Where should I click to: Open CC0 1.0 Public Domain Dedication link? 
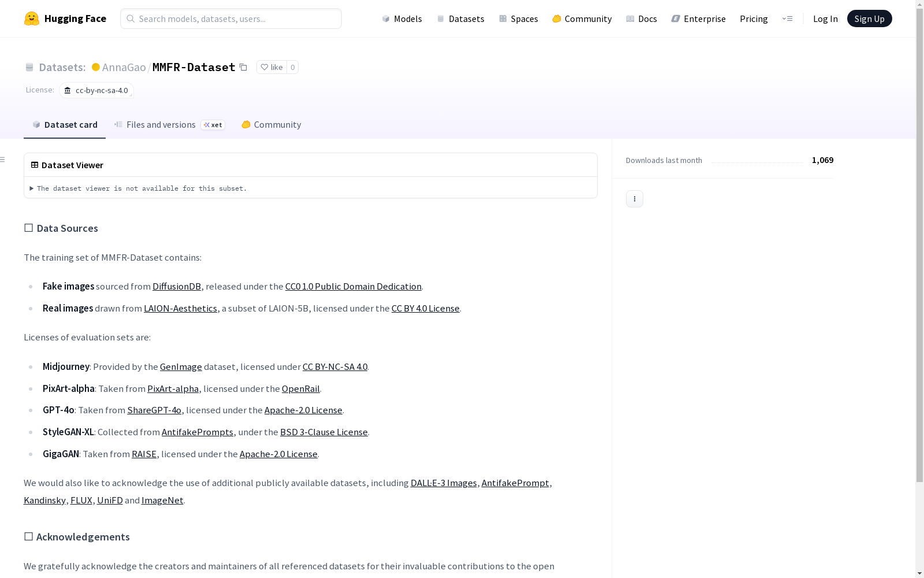(353, 287)
